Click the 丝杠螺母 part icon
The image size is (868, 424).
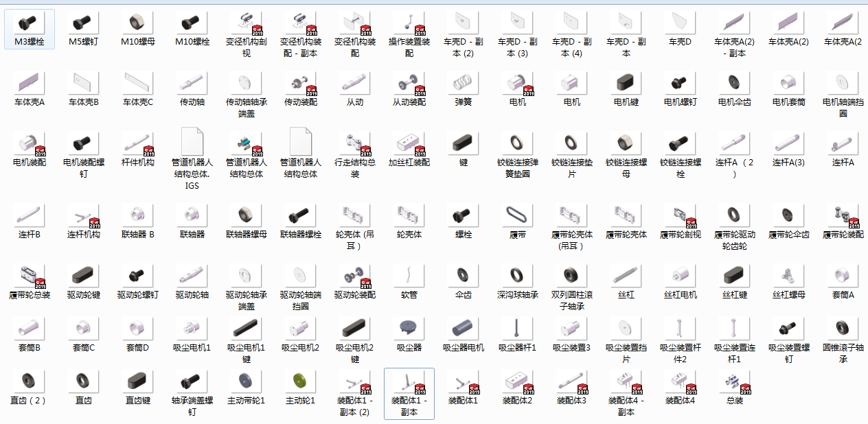coord(789,276)
